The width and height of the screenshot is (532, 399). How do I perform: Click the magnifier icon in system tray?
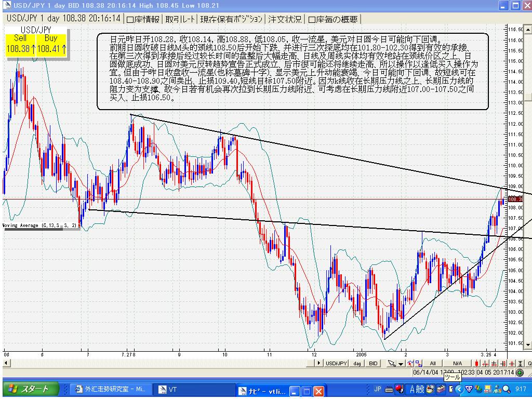[x=506, y=389]
